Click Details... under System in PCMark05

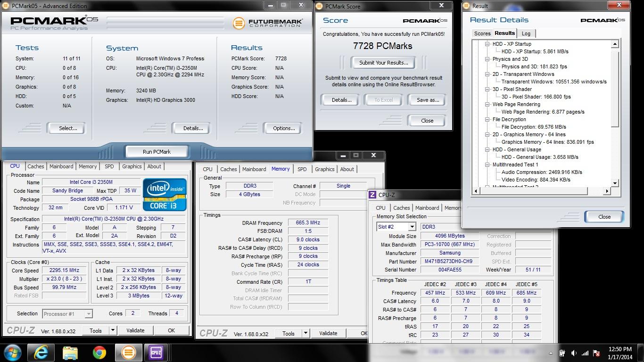coord(193,128)
